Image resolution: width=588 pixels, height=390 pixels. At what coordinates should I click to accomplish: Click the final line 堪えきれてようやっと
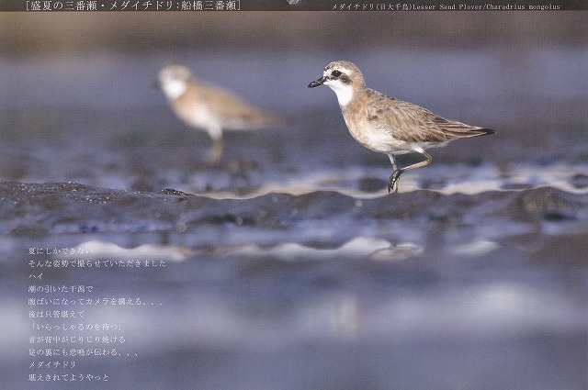69,377
